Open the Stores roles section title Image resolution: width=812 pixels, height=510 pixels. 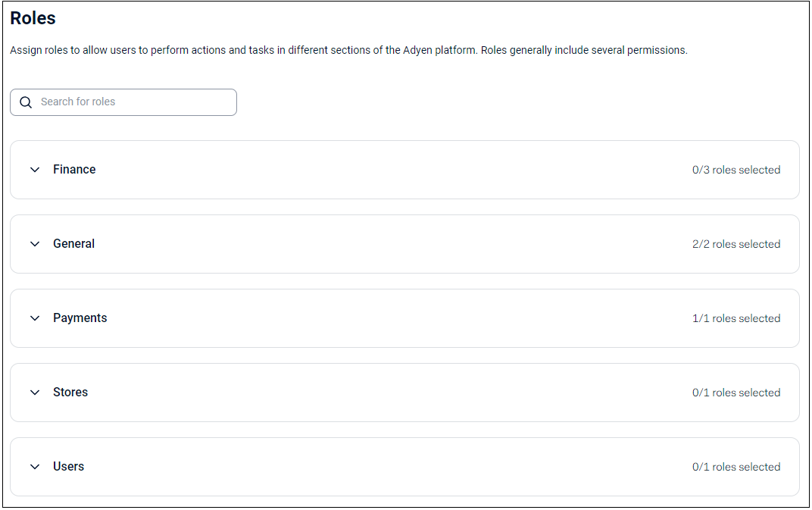(x=70, y=393)
